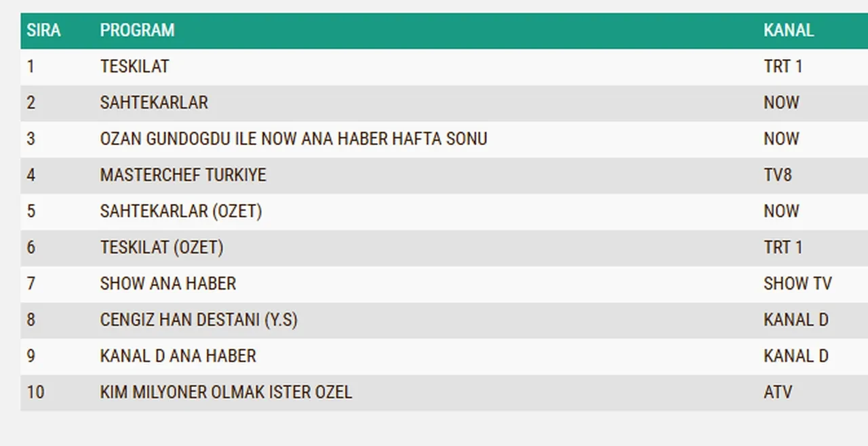The height and width of the screenshot is (446, 868).
Task: Select SHOW ANA HABER program name
Action: pos(167,283)
